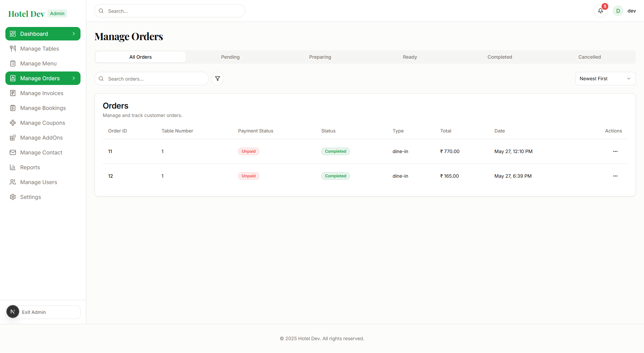This screenshot has width=644, height=353.
Task: Go to Manage Bookings
Action: point(43,108)
